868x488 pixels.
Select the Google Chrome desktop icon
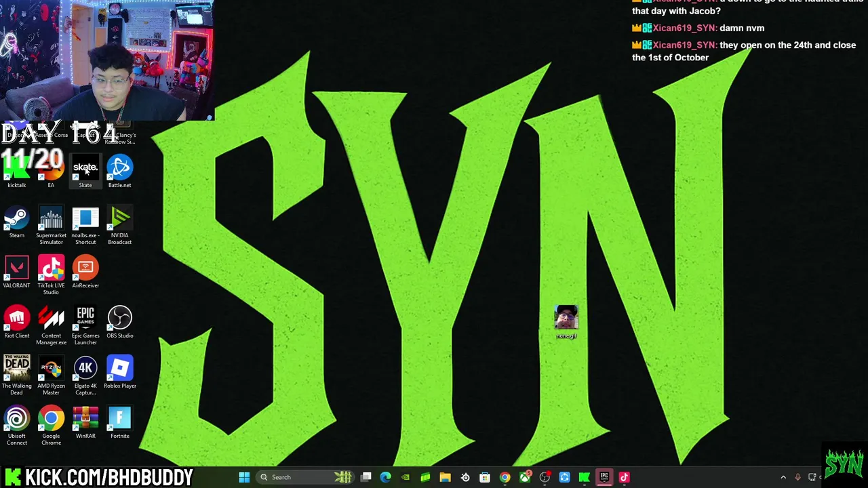point(51,426)
